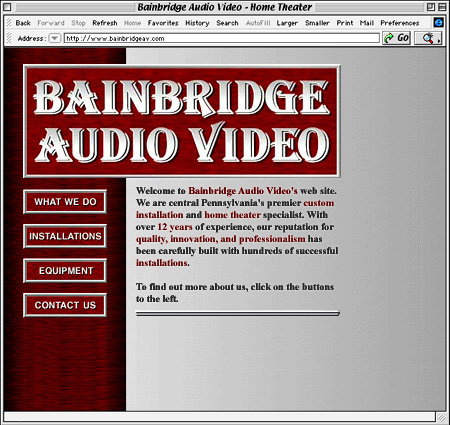Open the EQUIPMENT page
Viewport: 450px width, 425px height.
[x=65, y=271]
